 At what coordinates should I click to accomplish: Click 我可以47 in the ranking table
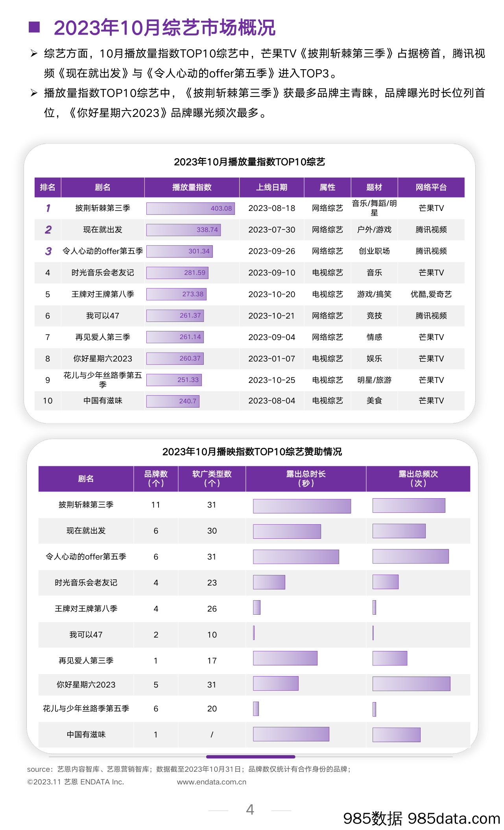[x=103, y=316]
